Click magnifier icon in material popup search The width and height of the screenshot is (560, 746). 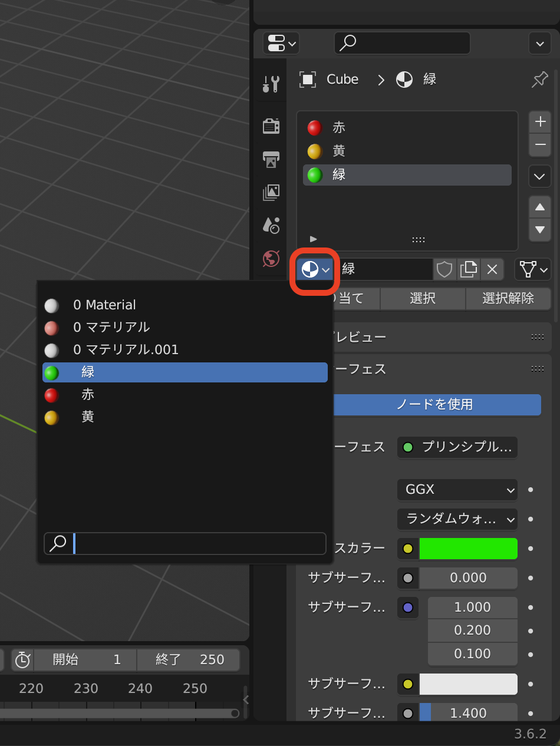[x=58, y=543]
